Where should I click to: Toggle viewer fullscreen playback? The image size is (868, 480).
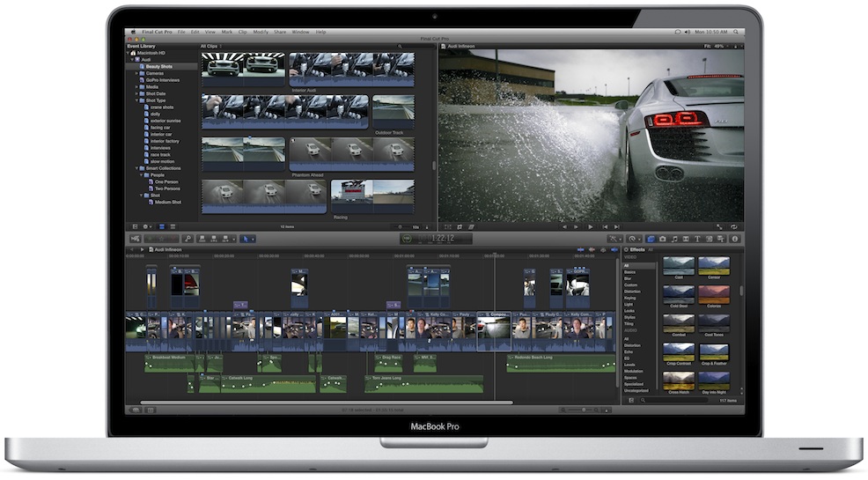click(719, 227)
